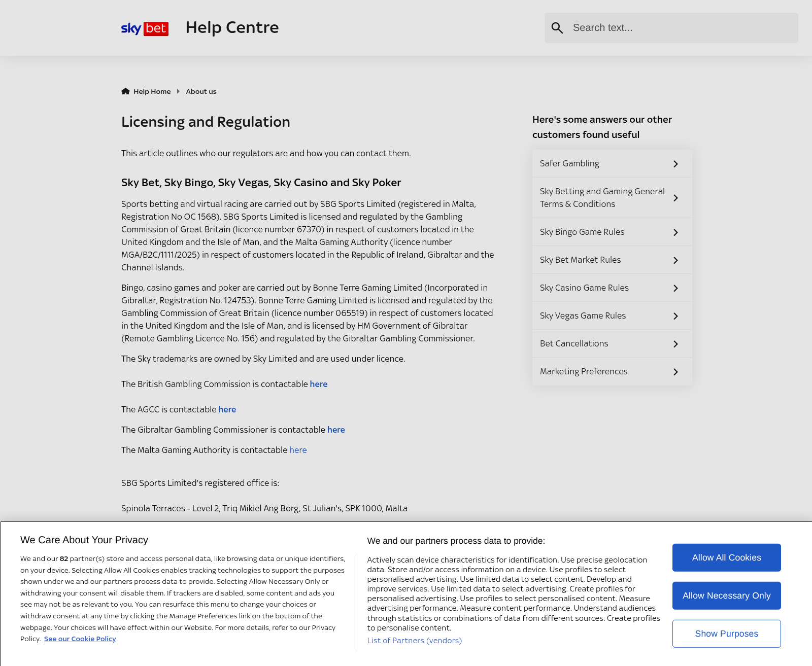Click the Help Home house icon
This screenshot has height=666, width=812.
pyautogui.click(x=125, y=91)
